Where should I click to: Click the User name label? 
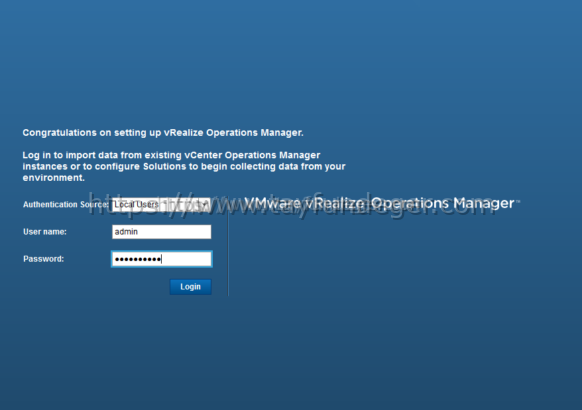point(45,232)
